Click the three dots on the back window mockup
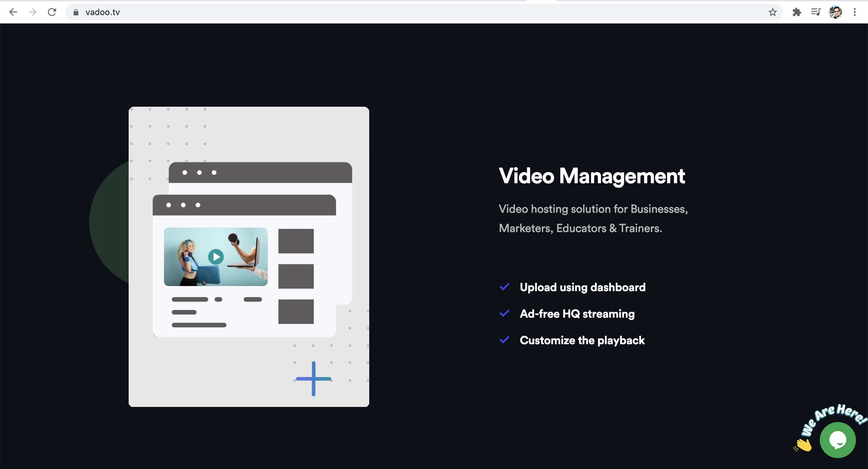 click(199, 172)
